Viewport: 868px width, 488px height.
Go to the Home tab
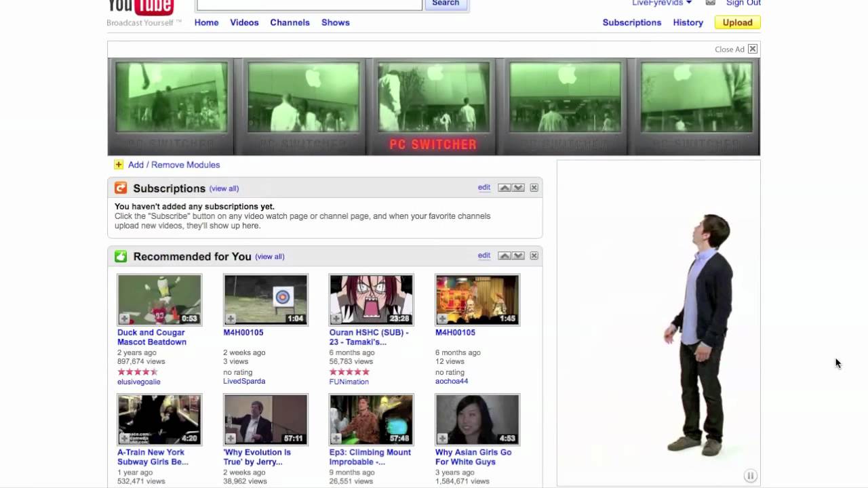tap(206, 22)
